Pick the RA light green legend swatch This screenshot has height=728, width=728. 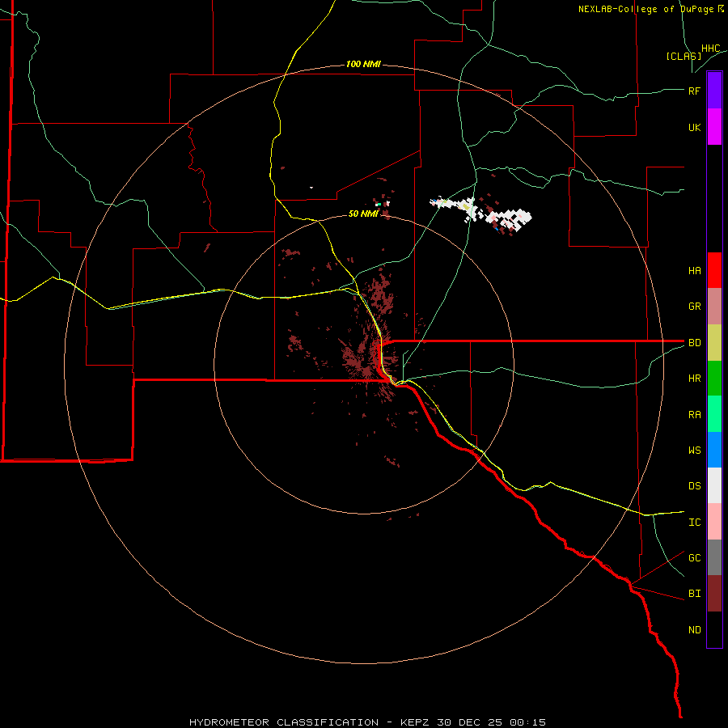pos(714,414)
